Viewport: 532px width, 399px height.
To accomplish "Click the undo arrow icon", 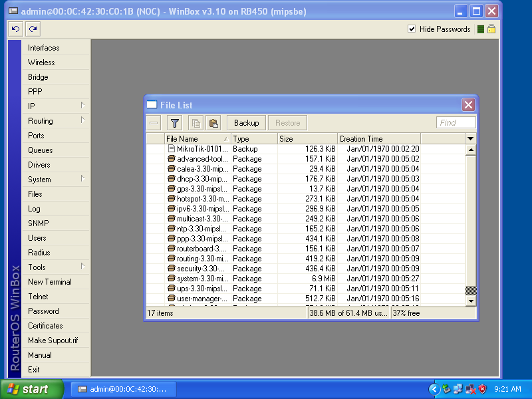I will [15, 29].
